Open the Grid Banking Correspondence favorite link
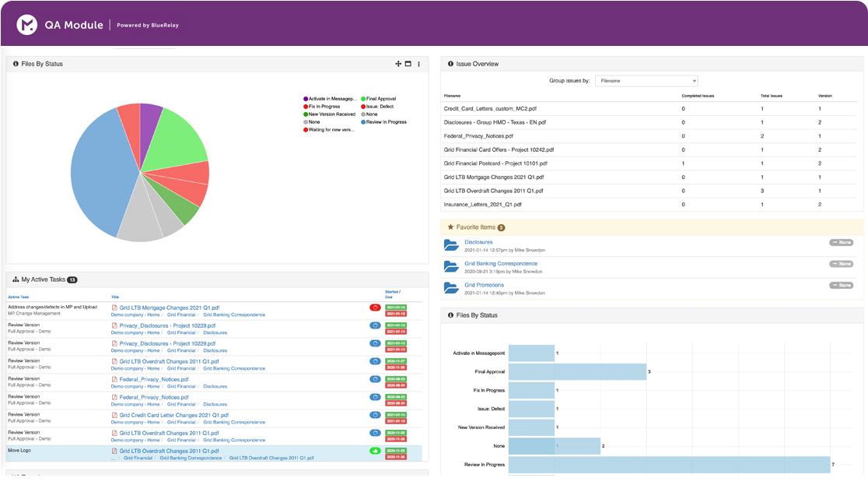The width and height of the screenshot is (868, 499). click(x=500, y=264)
